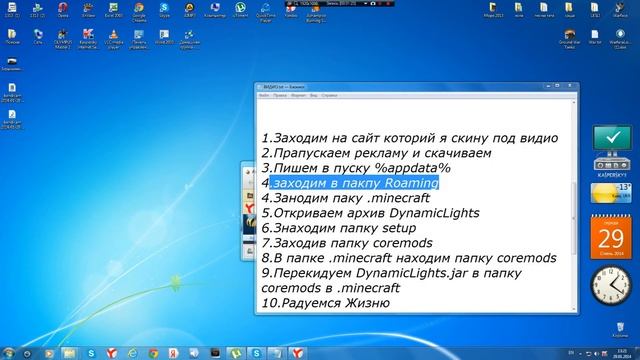Open Internet Explorer from the taskbar
640x360 pixels.
point(133,353)
